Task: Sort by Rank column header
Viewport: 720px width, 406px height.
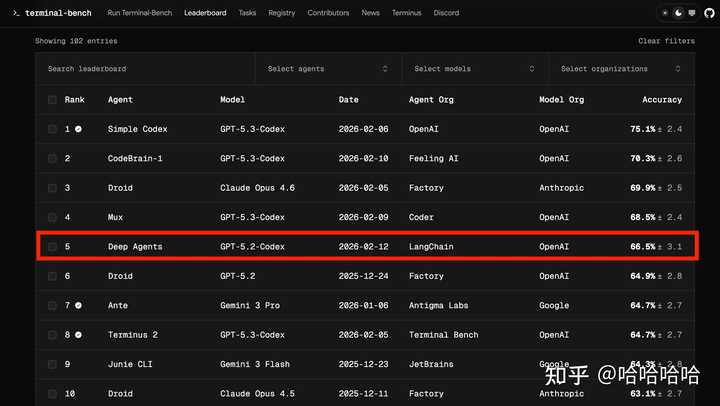Action: point(74,100)
